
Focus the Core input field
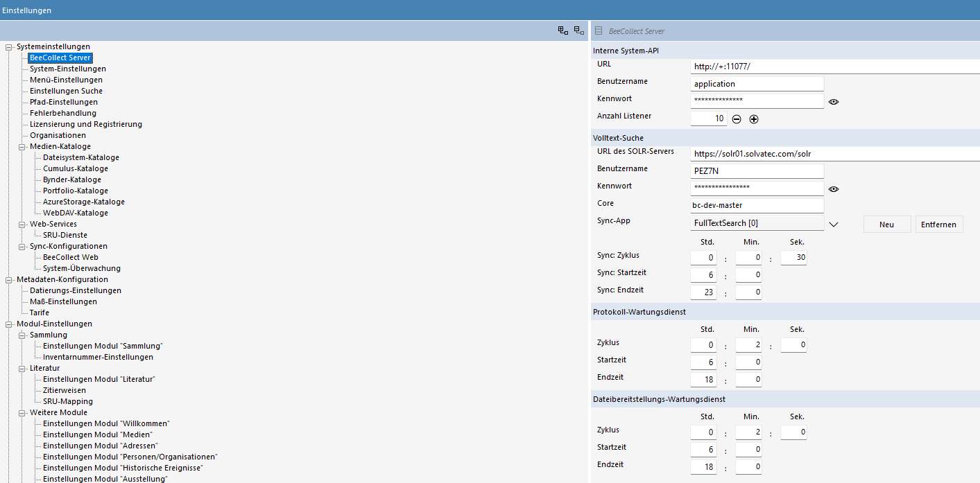757,206
